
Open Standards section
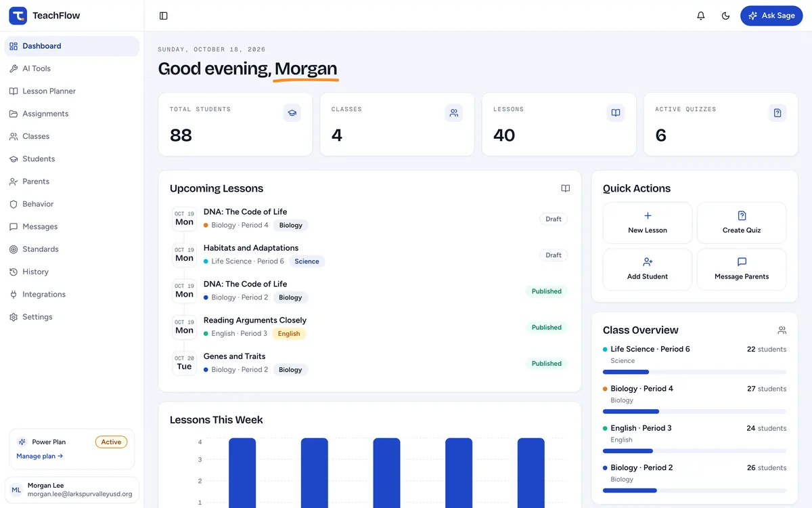click(72, 249)
